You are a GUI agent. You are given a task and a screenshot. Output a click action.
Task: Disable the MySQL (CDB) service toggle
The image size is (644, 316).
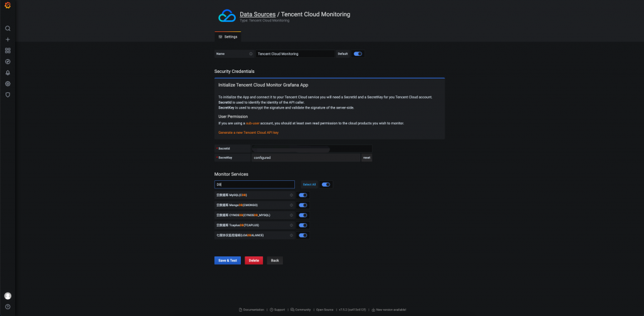tap(303, 195)
